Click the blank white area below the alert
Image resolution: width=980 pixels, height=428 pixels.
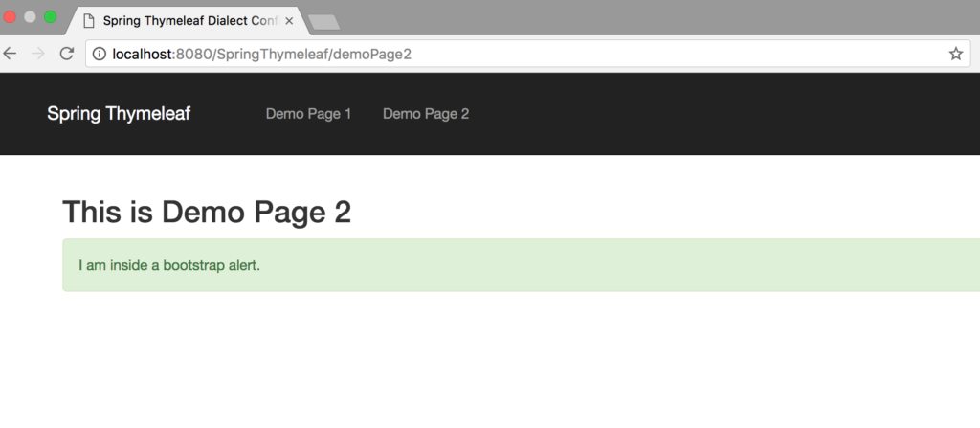(479, 364)
